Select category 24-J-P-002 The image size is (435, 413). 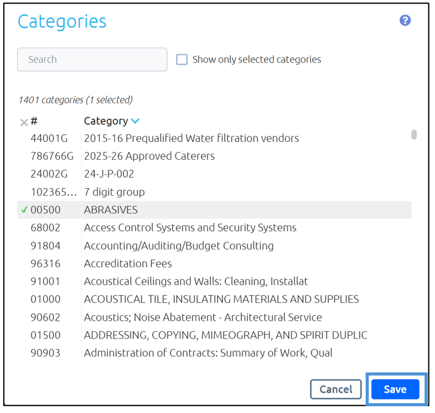click(x=214, y=174)
